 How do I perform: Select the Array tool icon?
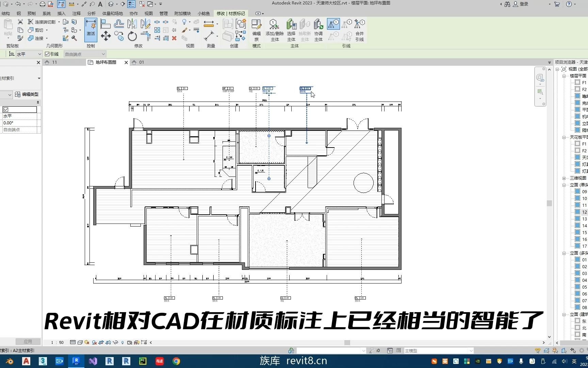tap(157, 30)
